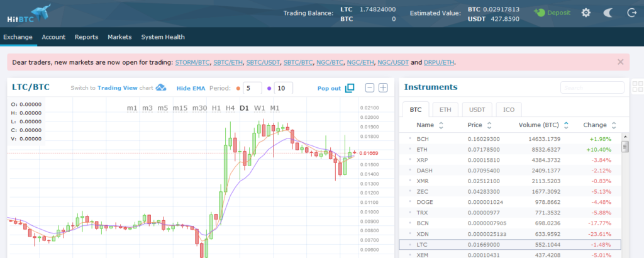Select the DASH instrument row
The image size is (644, 258).
click(x=510, y=171)
